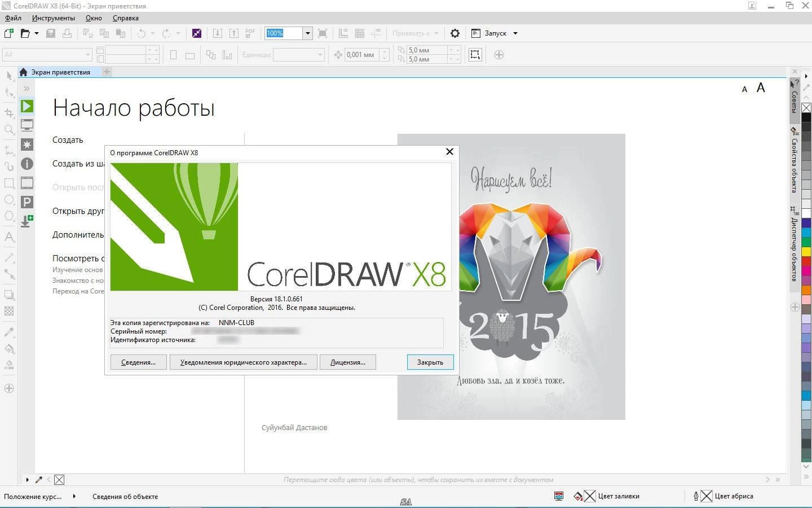Click the Open folder icon

pos(25,33)
